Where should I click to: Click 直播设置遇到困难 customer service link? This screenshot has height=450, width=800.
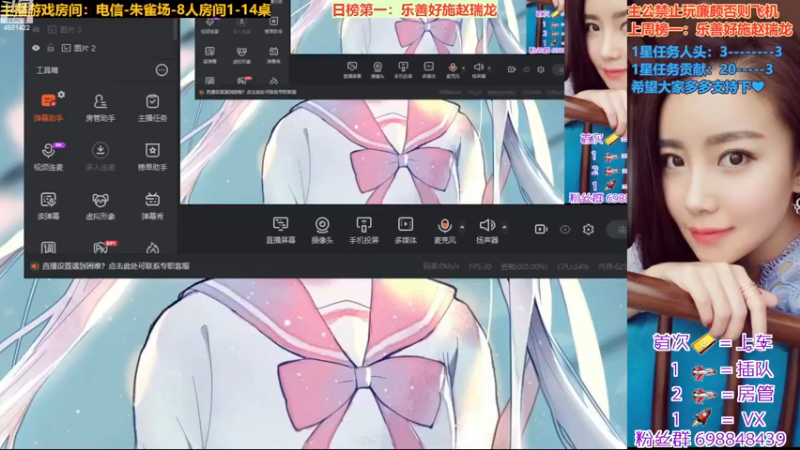point(116,266)
